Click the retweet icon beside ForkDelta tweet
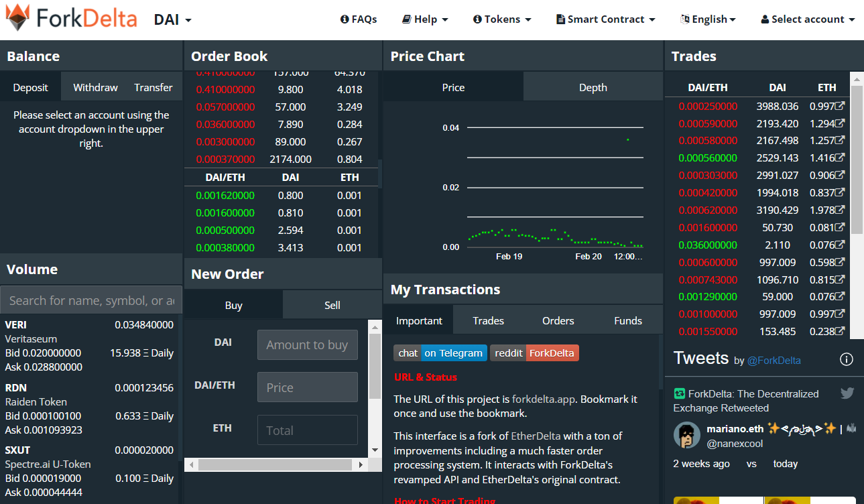864x504 pixels. (x=679, y=394)
